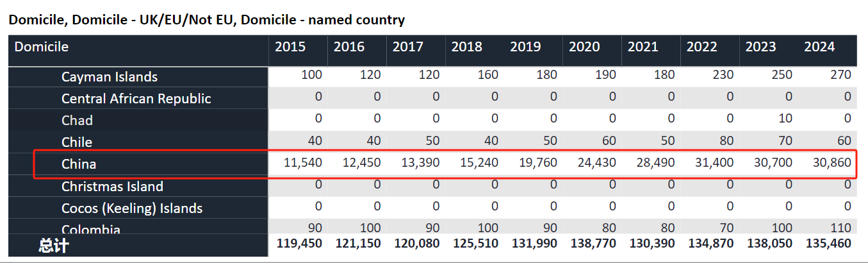Viewport: 868px width, 263px height.
Task: Click Colombia 2024 value 110
Action: click(x=840, y=228)
